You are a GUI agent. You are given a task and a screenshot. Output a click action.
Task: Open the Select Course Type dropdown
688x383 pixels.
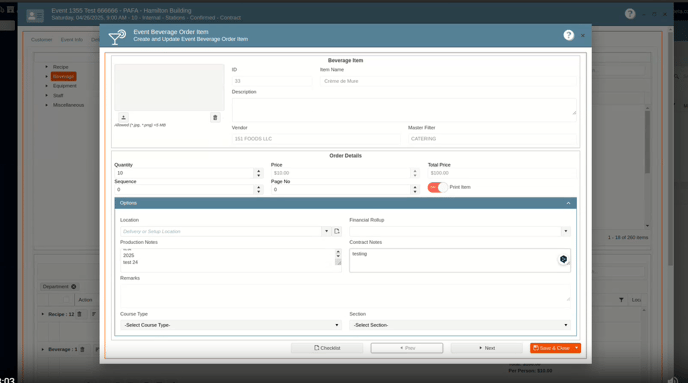tap(231, 325)
